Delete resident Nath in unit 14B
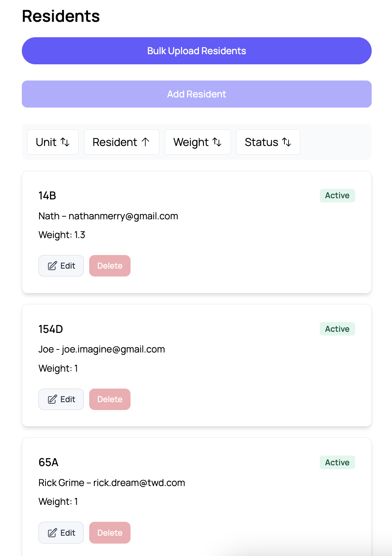392x556 pixels. (110, 266)
